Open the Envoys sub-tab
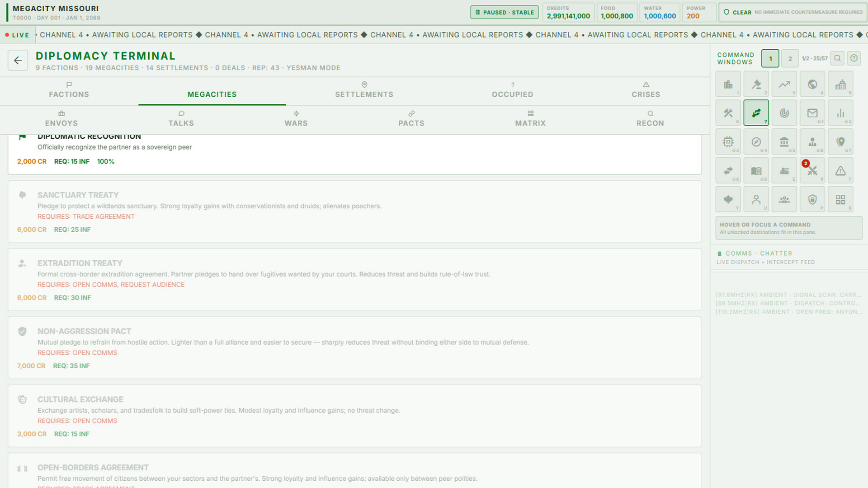Screen dimensions: 868x488 tap(61, 120)
